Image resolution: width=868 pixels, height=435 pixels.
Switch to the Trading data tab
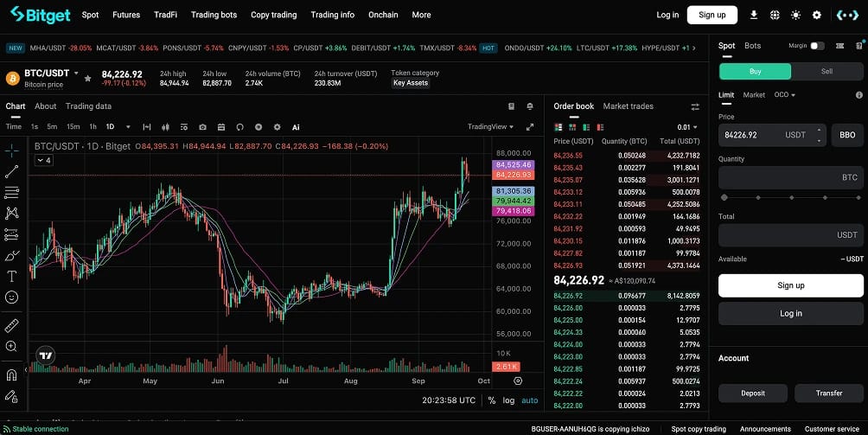88,106
